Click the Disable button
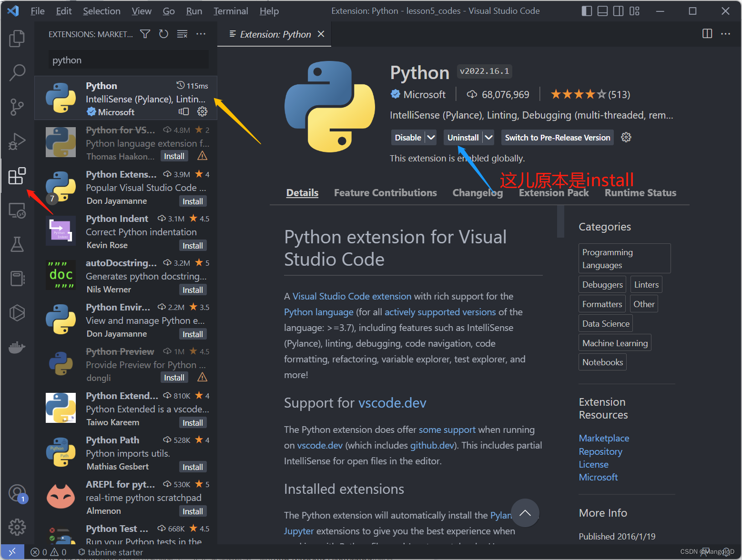This screenshot has height=560, width=742. click(x=408, y=138)
